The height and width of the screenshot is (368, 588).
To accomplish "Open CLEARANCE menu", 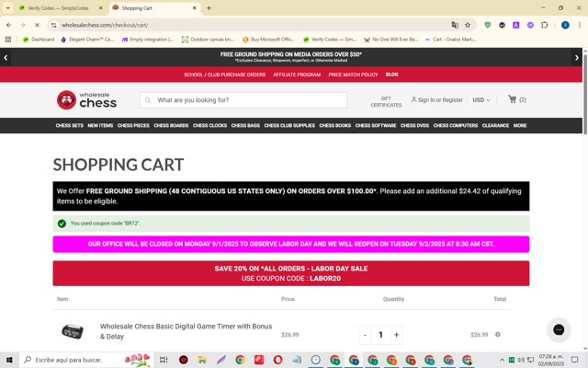I will (x=495, y=125).
